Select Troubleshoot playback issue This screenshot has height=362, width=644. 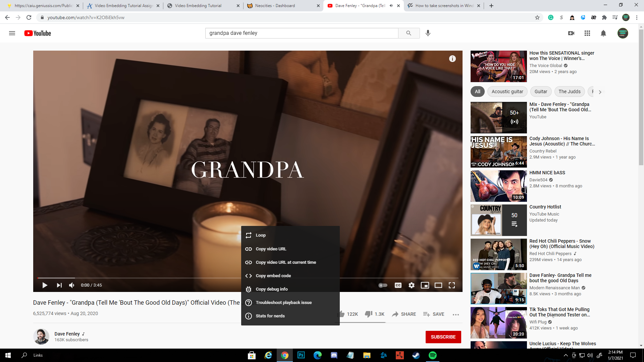(290, 302)
